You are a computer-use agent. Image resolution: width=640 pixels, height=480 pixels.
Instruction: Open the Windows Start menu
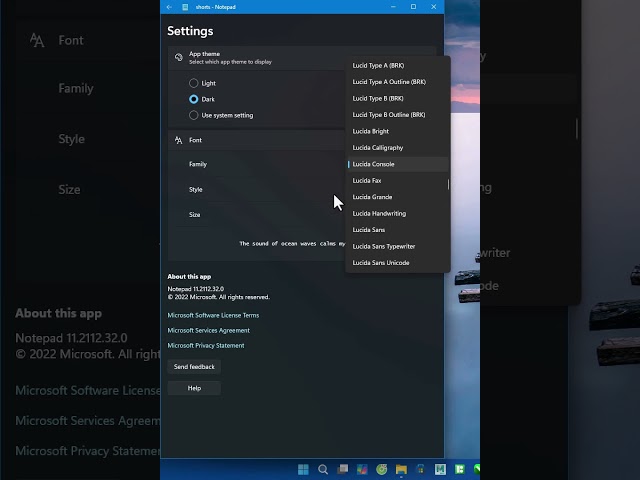[x=303, y=469]
